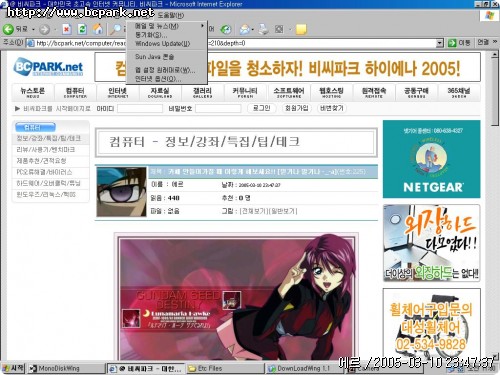
Task: Select 동기화(S)... menu entry
Action: click(167, 35)
